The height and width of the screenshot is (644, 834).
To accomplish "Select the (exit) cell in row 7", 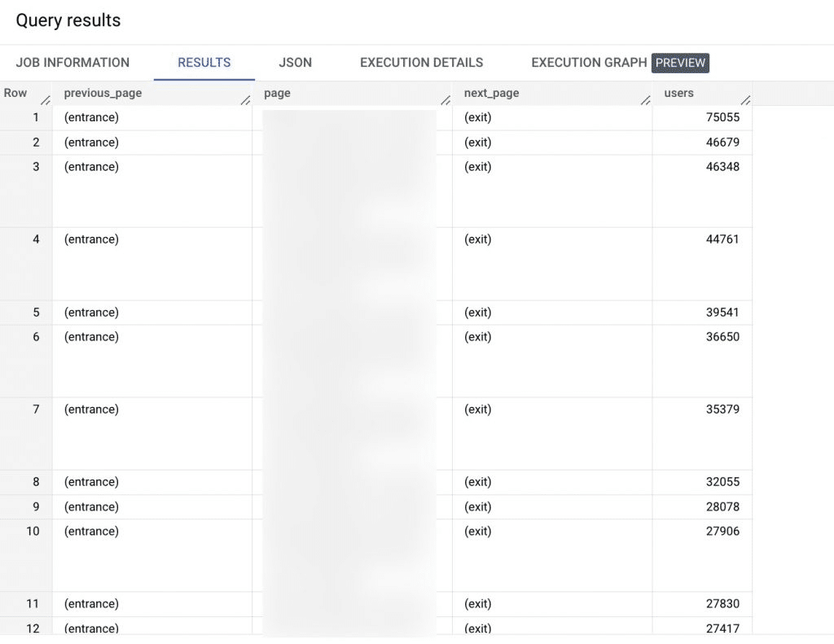I will click(x=552, y=433).
